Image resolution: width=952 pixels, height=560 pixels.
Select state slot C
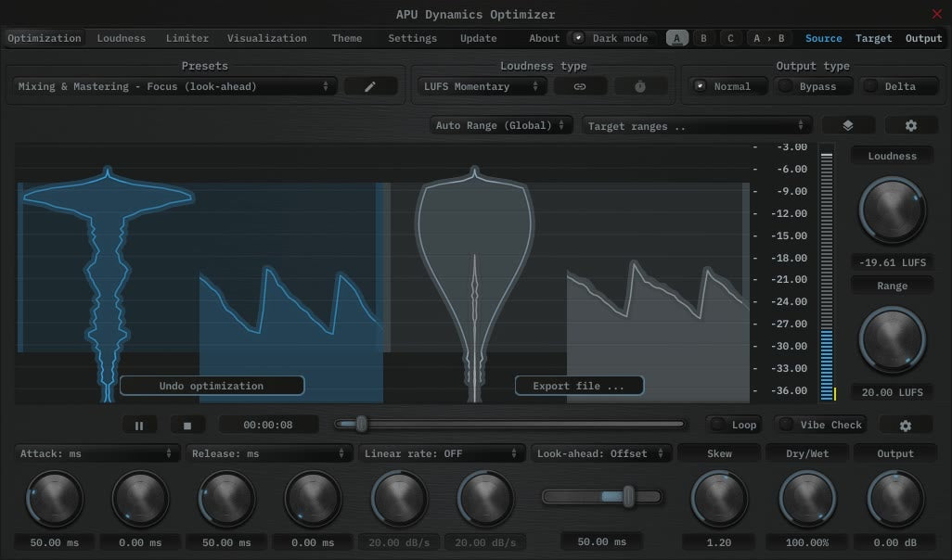(x=730, y=38)
